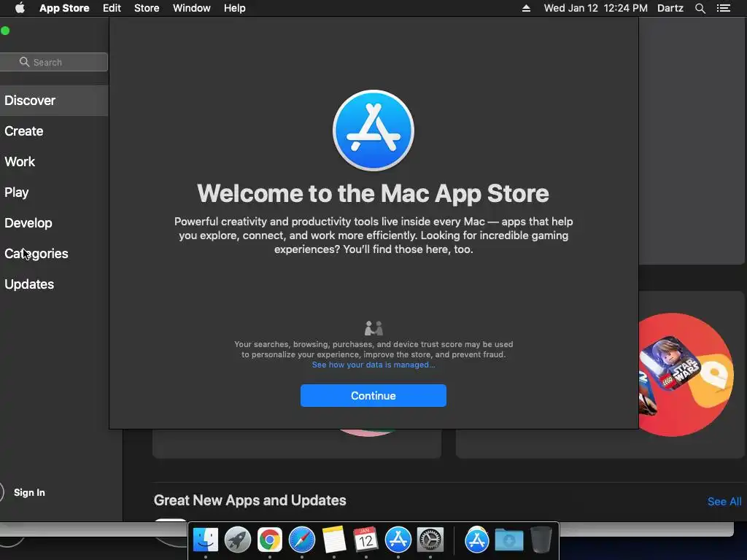Open the Trash in the Dock
Image resolution: width=747 pixels, height=560 pixels.
click(541, 540)
